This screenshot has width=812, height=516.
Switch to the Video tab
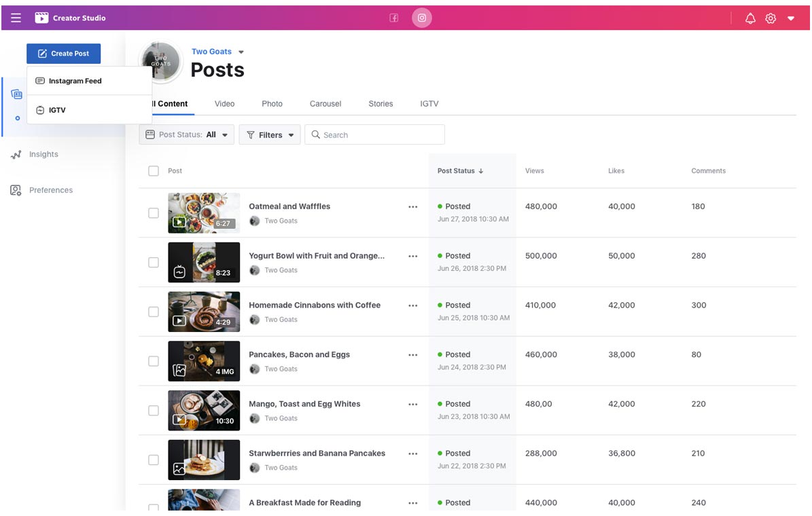tap(225, 103)
